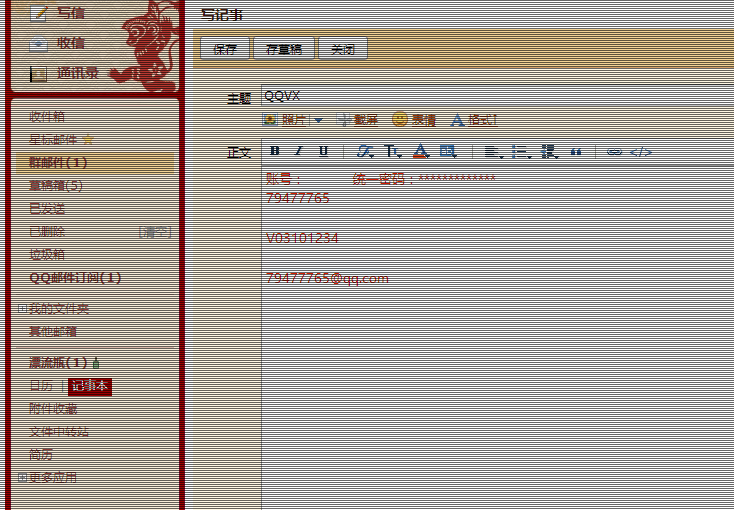Open the 表情 smiley emoji picker
Viewport: 734px width, 510px height.
(x=399, y=119)
